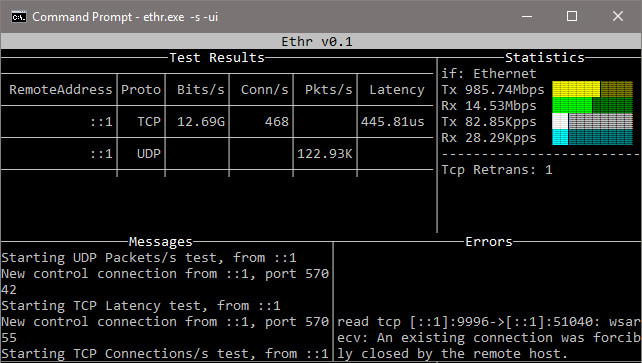This screenshot has width=642, height=363.
Task: Click the Pkts/s column header
Action: coord(329,90)
